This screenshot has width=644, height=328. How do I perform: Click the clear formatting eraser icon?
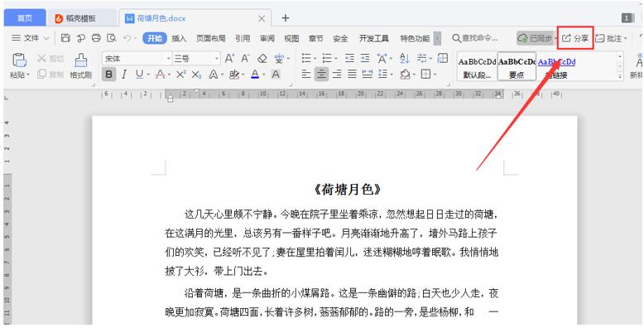pos(262,58)
